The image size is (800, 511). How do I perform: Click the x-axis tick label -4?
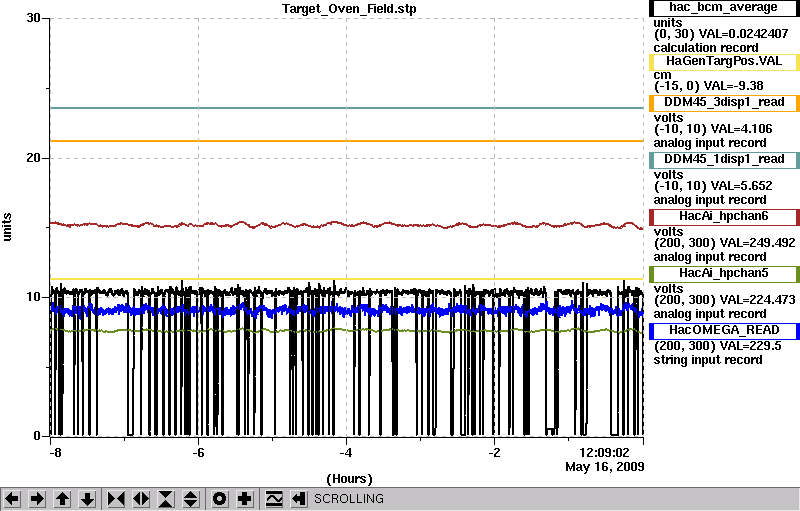346,452
